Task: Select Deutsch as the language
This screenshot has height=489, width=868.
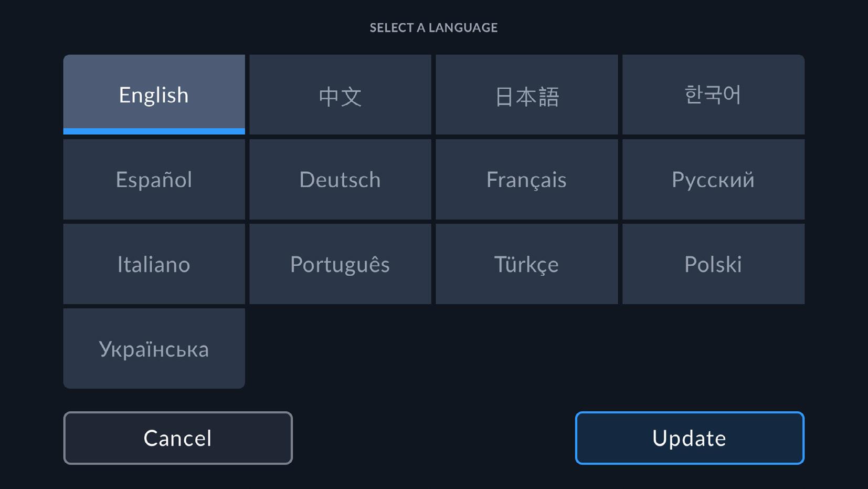Action: point(340,179)
